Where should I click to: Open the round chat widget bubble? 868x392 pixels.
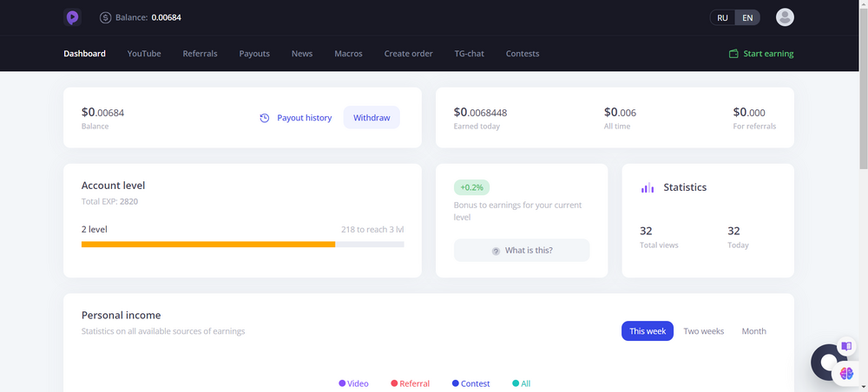(x=825, y=362)
